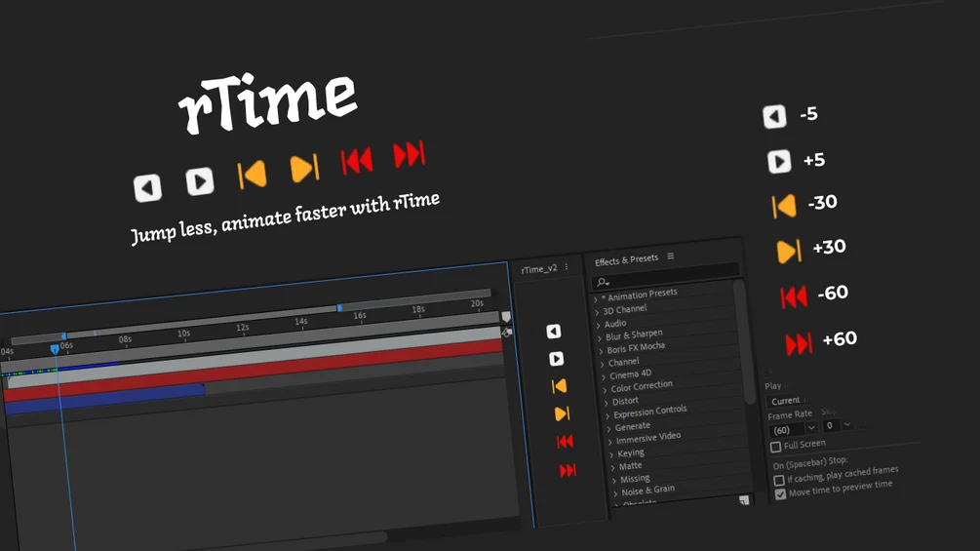
Task: Click the orange step-forward icon in rTime_v2 panel
Action: 562,413
